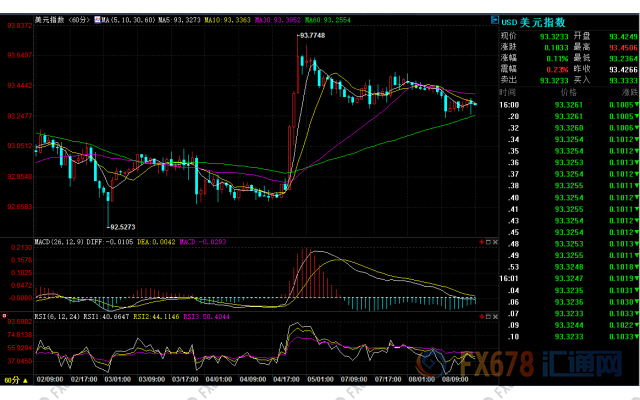Select the USD 美元指数 title
Screen dimensions: 640x400
[x=533, y=22]
